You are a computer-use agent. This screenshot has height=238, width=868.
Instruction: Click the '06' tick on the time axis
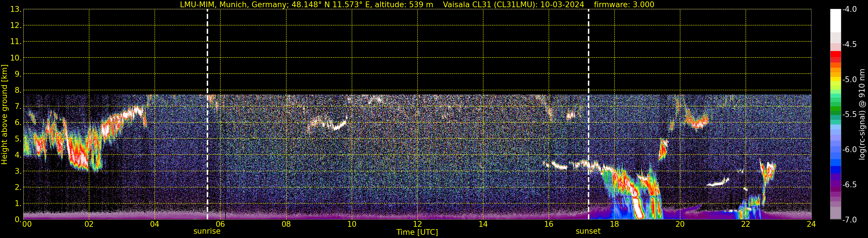tap(220, 224)
